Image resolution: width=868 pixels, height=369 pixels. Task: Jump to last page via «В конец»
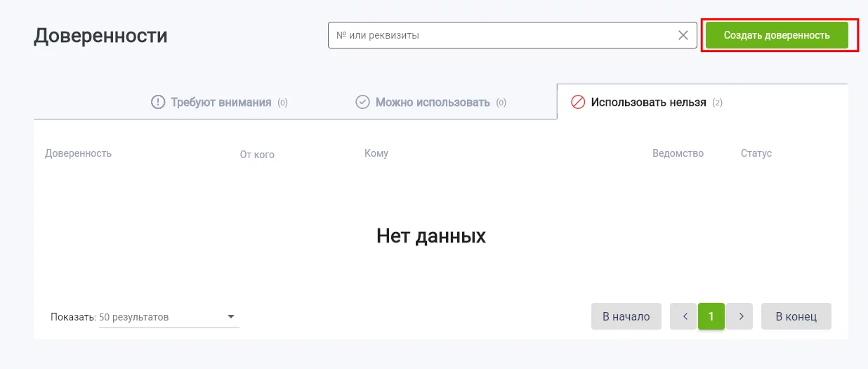pyautogui.click(x=796, y=317)
